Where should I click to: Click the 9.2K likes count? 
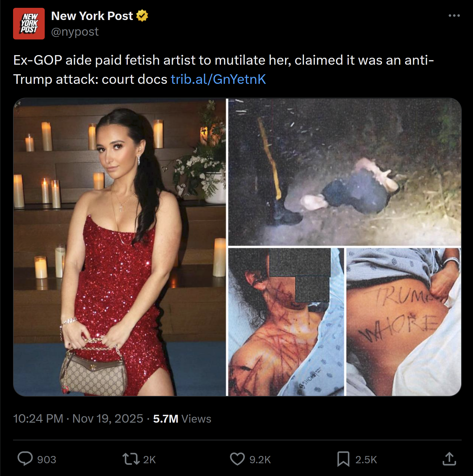(260, 459)
